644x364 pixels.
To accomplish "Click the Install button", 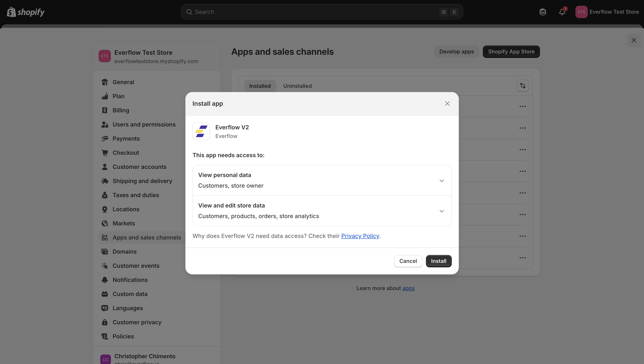I will 439,261.
